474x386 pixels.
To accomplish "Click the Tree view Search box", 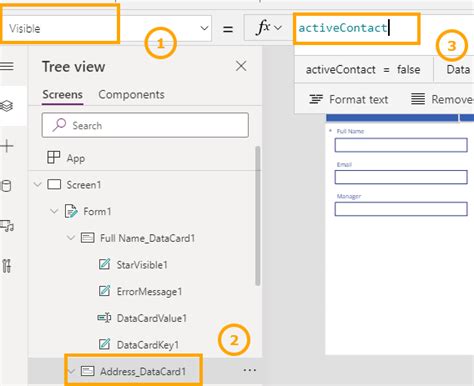I will pyautogui.click(x=145, y=125).
